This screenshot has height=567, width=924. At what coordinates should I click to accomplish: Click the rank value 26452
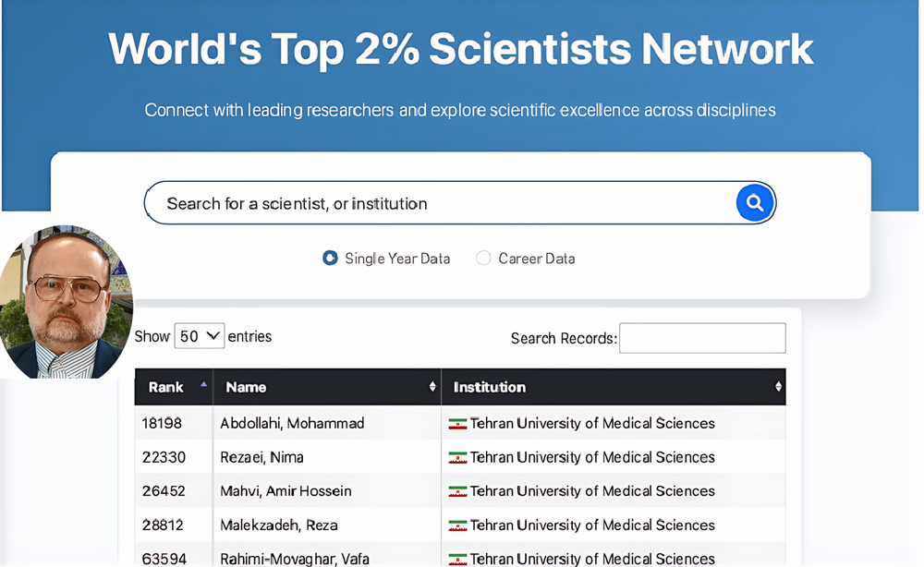[164, 490]
